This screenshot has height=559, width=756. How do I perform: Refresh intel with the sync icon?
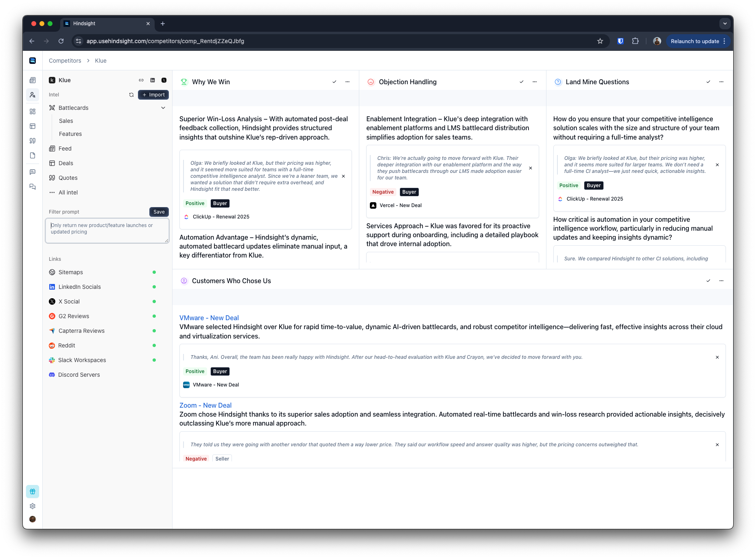(131, 95)
